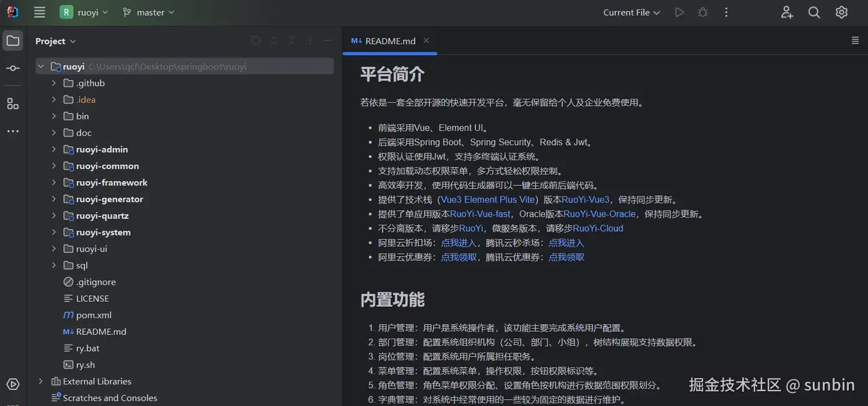The width and height of the screenshot is (868, 406).
Task: Open the main hamburger menu
Action: pyautogui.click(x=40, y=12)
